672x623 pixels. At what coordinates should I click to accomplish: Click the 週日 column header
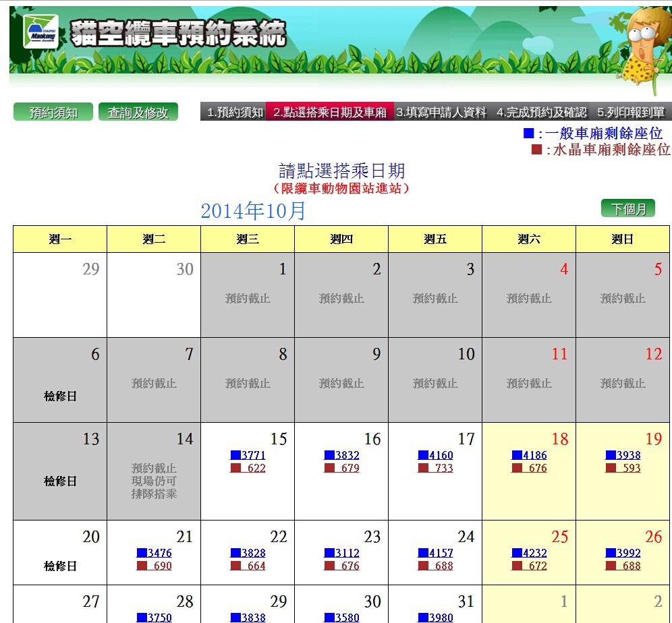(623, 239)
